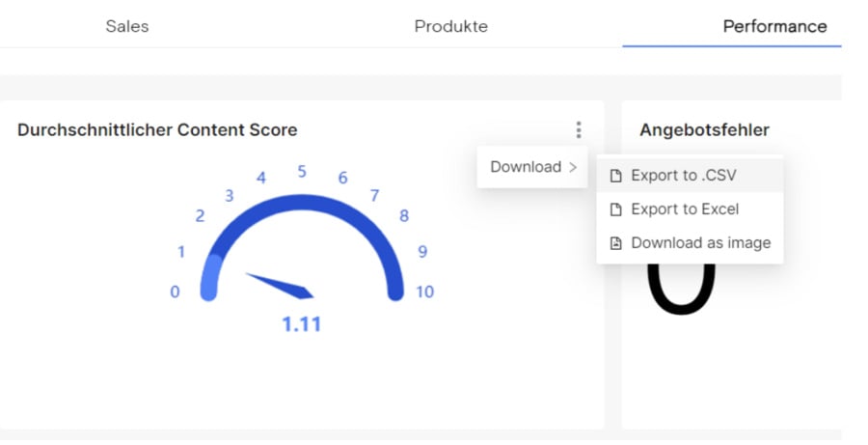Screen dimensions: 868x445
Task: Open the Content Score card's three-dot menu
Action: [578, 129]
